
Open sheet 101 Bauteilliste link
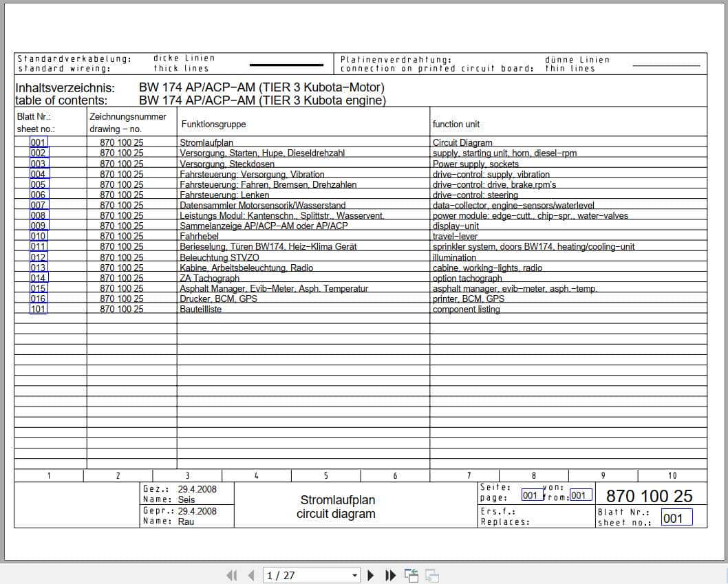tap(39, 310)
